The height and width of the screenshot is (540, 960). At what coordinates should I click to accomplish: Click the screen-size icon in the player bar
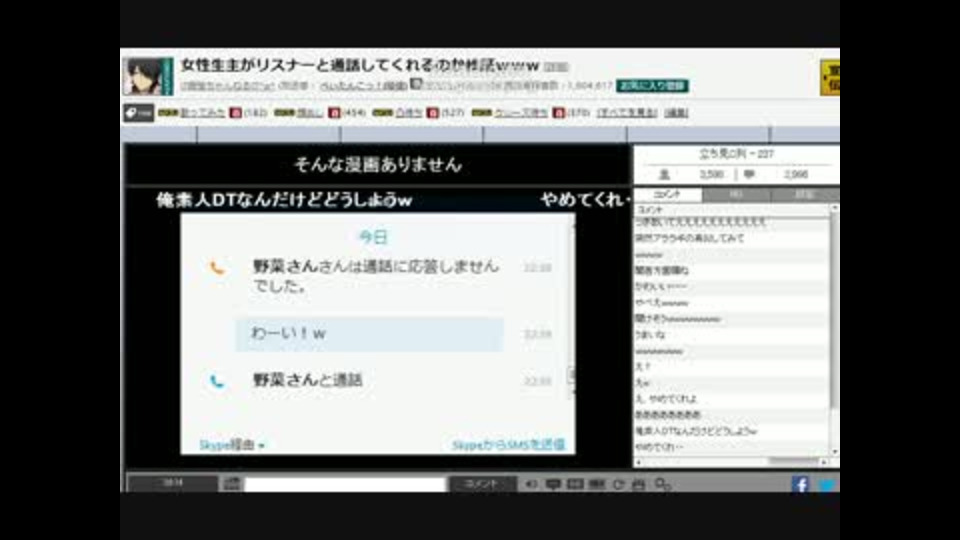(x=575, y=484)
